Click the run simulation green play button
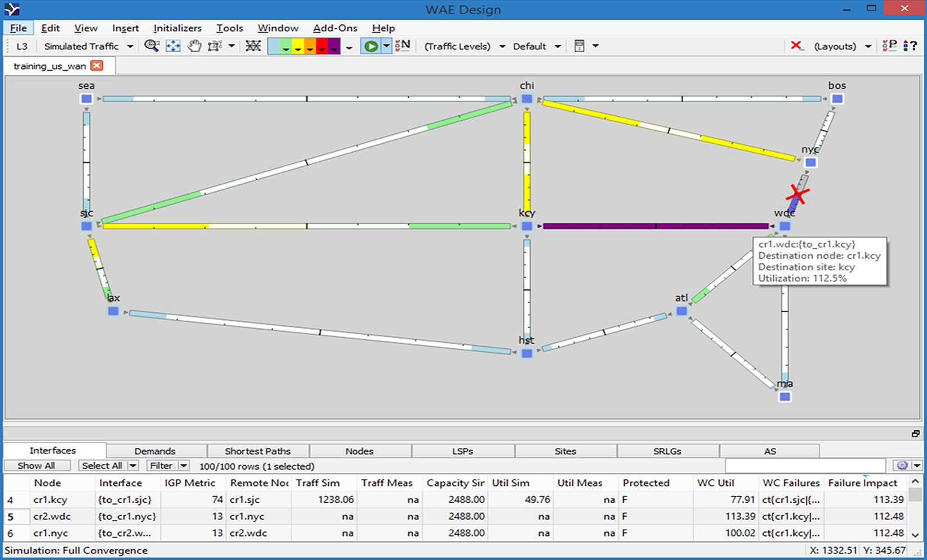Screen dimensions: 927x560 (x=371, y=46)
